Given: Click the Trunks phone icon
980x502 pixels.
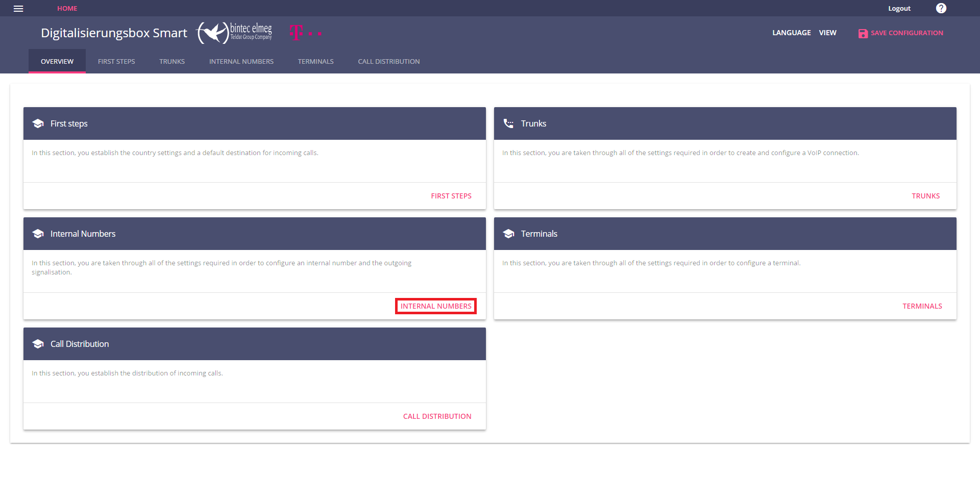Looking at the screenshot, I should (508, 123).
